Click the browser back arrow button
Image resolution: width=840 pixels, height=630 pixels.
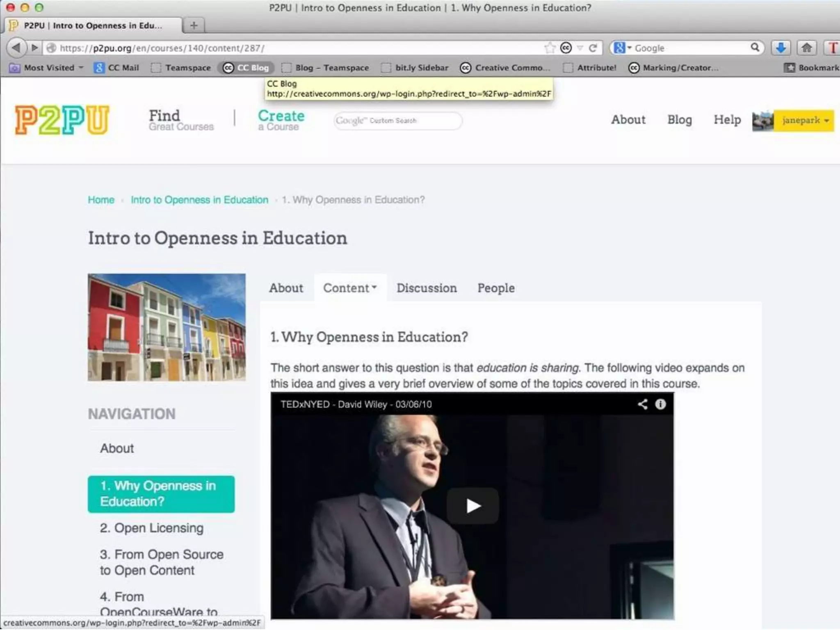click(x=16, y=48)
